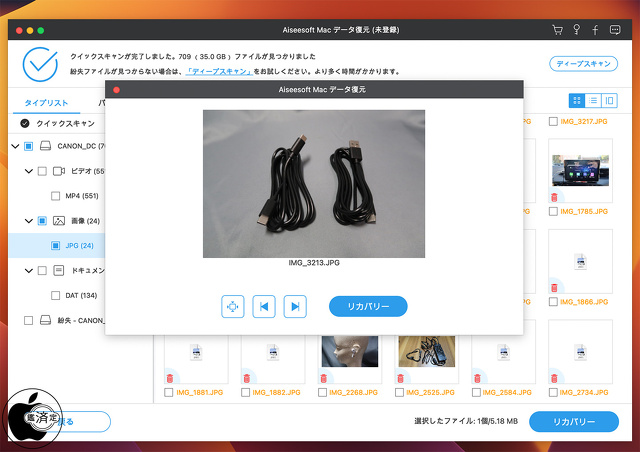Click the trash badge on IMG_1785.JPG
This screenshot has height=452, width=640.
pos(554,198)
